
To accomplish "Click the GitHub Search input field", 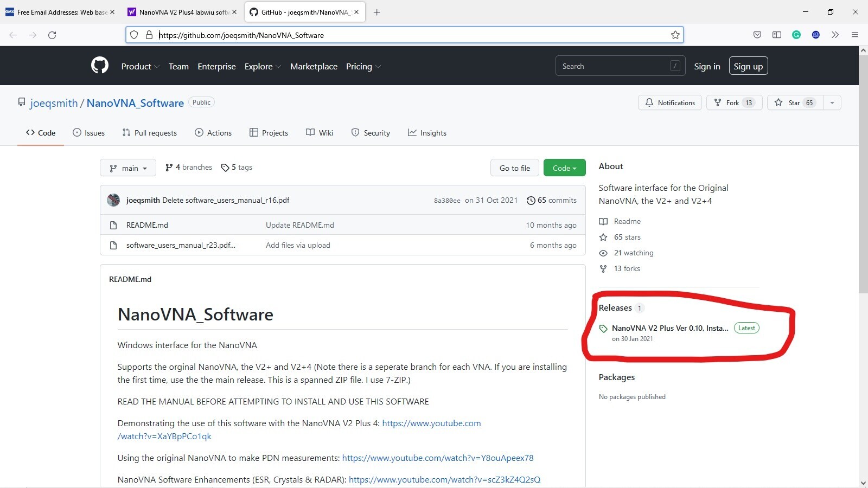I will point(620,66).
